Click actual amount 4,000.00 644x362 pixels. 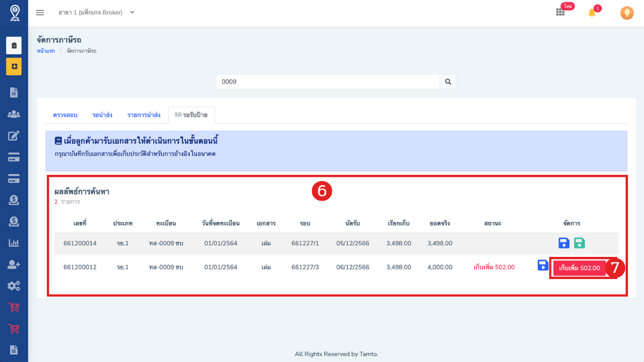(440, 267)
